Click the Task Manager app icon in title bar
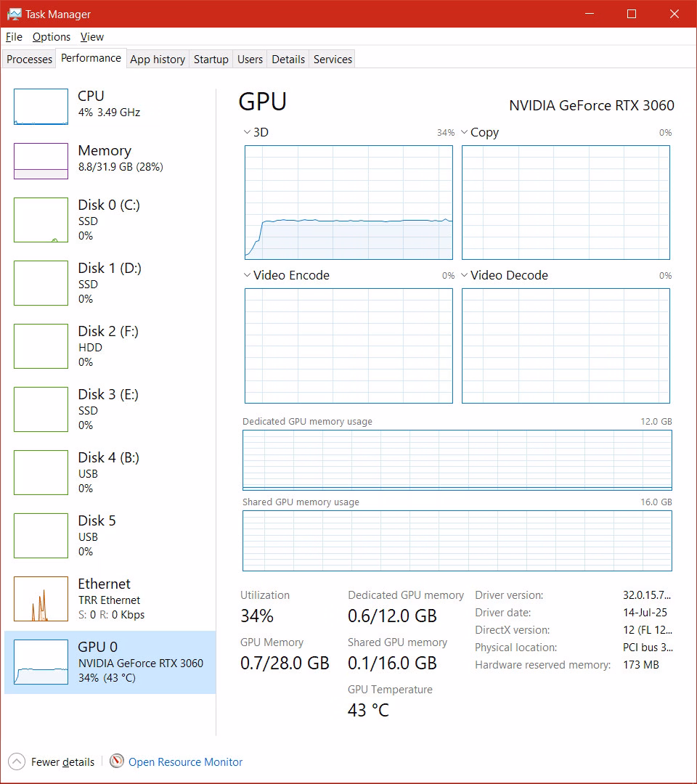 click(x=14, y=14)
